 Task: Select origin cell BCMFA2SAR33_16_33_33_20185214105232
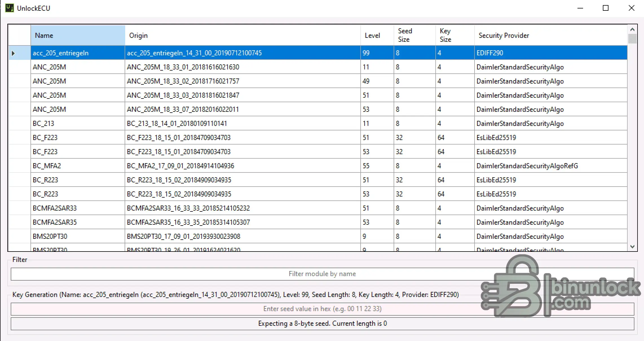click(x=243, y=208)
